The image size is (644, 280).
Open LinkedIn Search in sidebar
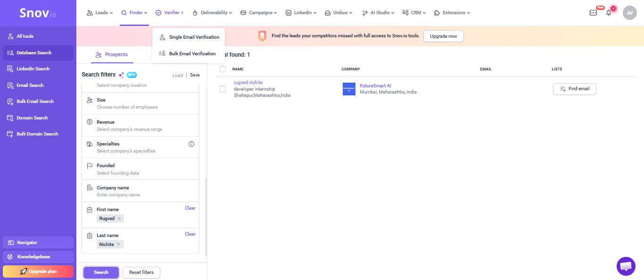[x=38, y=69]
